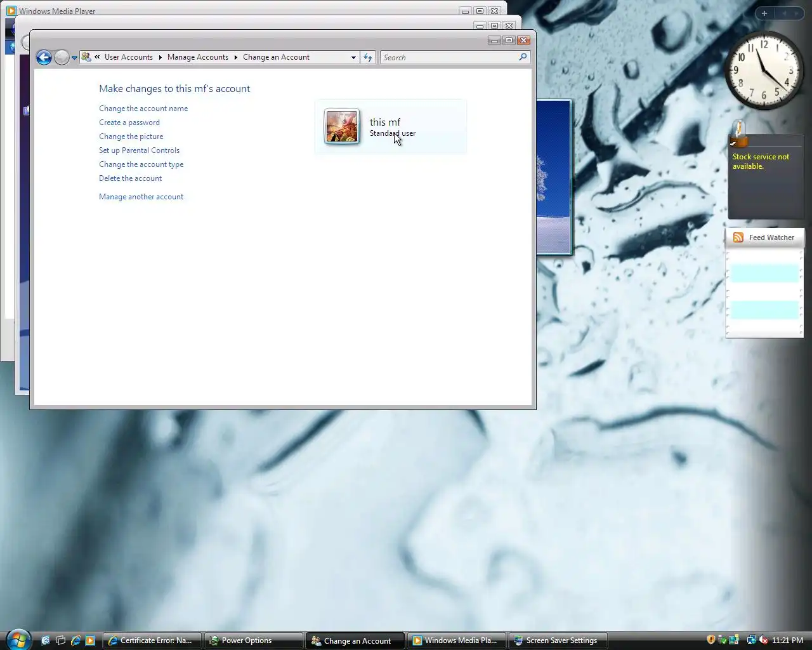Click the security shield tray icon
The image size is (812, 650).
(x=711, y=640)
